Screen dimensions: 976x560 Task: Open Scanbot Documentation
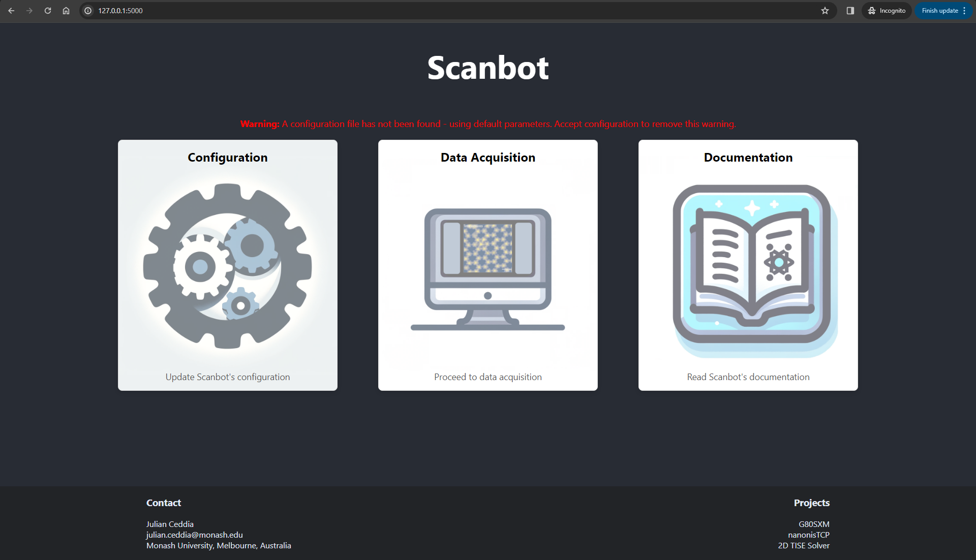747,265
